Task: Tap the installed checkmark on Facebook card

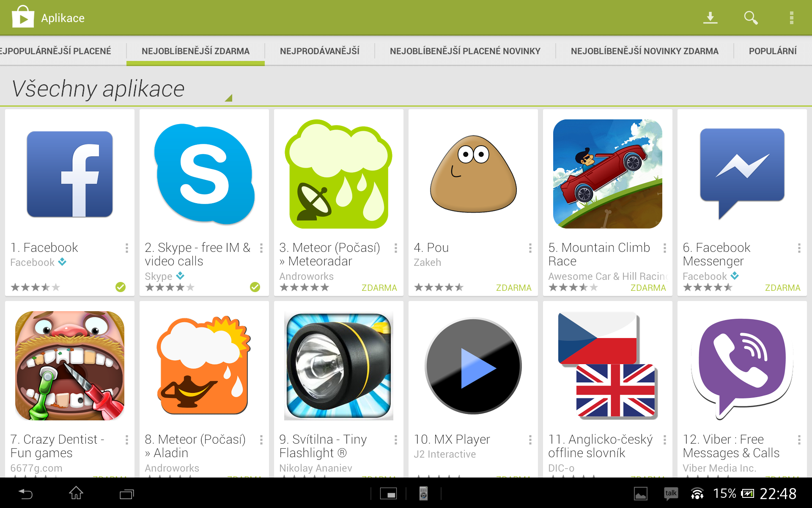Action: pos(121,287)
